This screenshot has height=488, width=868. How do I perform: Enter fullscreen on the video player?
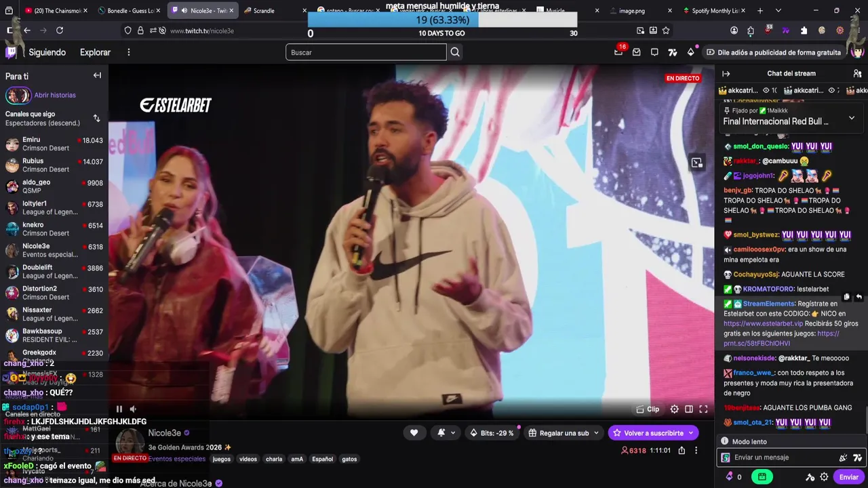click(703, 409)
